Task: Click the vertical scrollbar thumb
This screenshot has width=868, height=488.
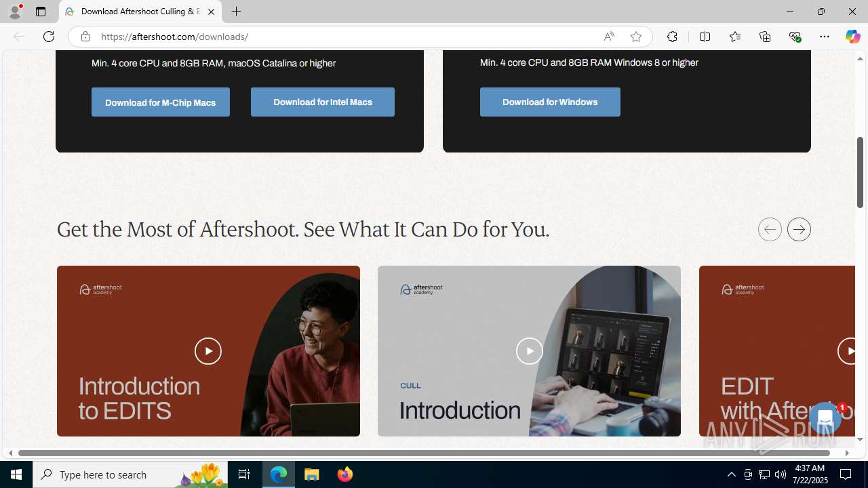Action: (860, 173)
